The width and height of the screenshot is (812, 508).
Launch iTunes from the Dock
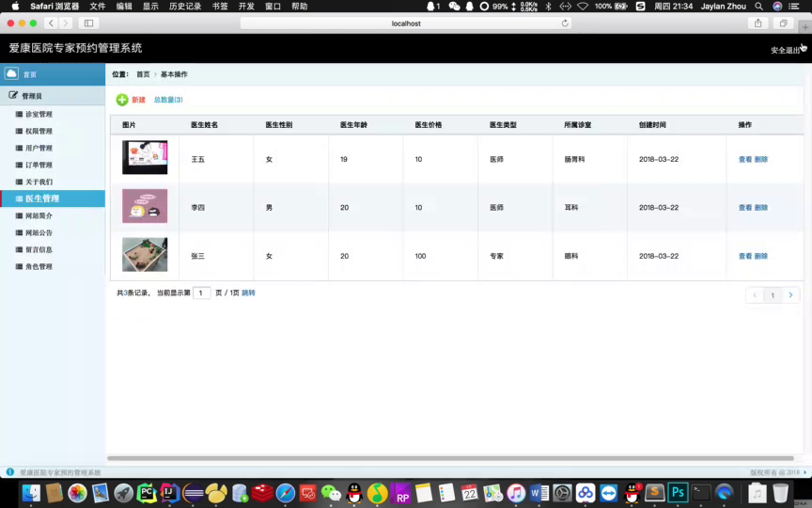(x=516, y=493)
